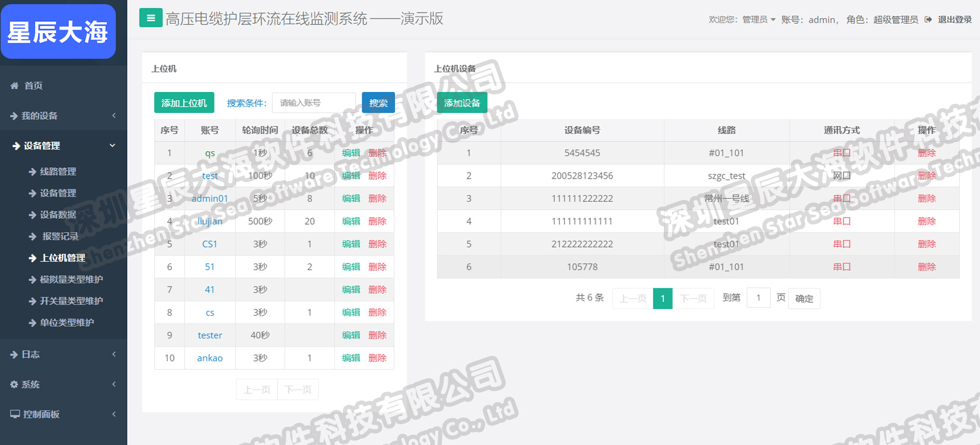Click 编辑 for account CS1
Screen dimensions: 980x445
pyautogui.click(x=351, y=244)
